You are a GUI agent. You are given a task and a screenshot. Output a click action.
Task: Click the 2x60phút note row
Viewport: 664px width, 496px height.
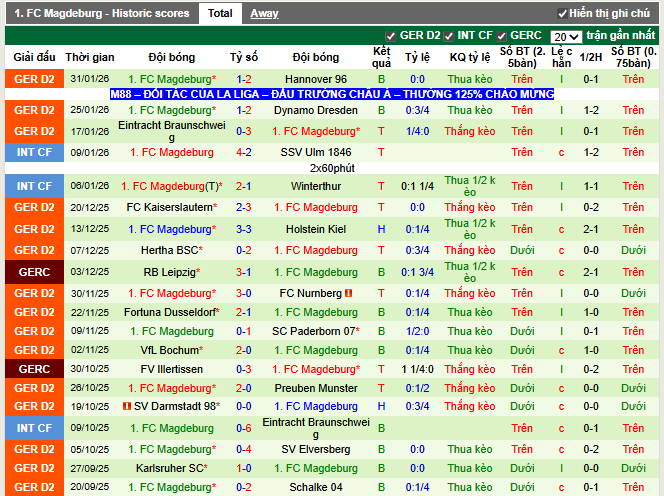tap(332, 168)
